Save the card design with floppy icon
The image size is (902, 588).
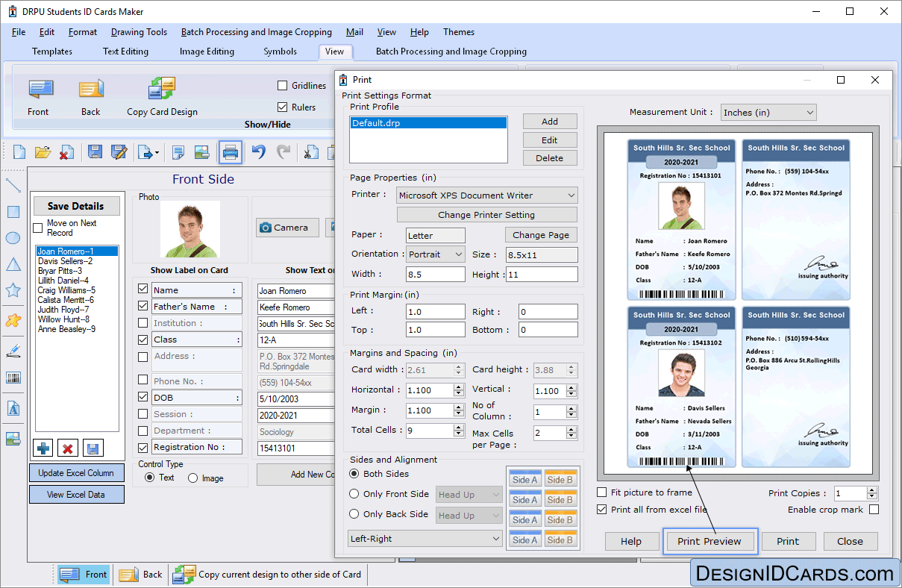click(x=95, y=152)
